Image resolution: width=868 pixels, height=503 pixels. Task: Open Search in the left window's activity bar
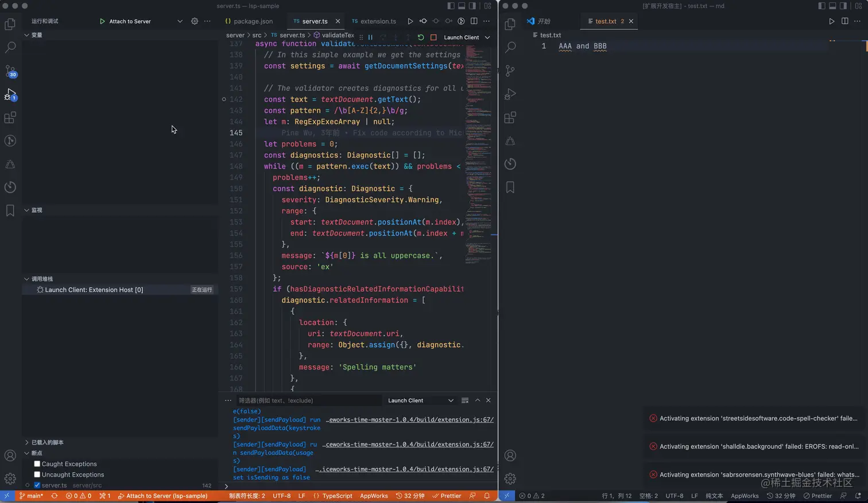click(x=10, y=48)
